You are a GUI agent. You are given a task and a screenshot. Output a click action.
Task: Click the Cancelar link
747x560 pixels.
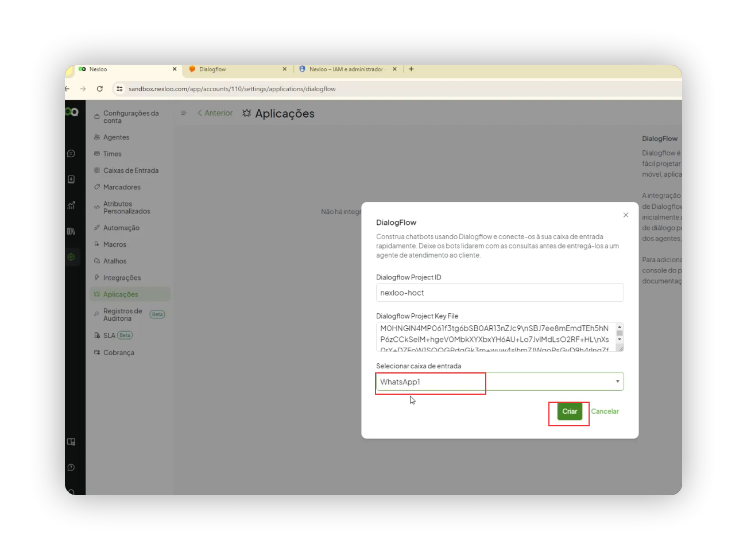point(605,411)
